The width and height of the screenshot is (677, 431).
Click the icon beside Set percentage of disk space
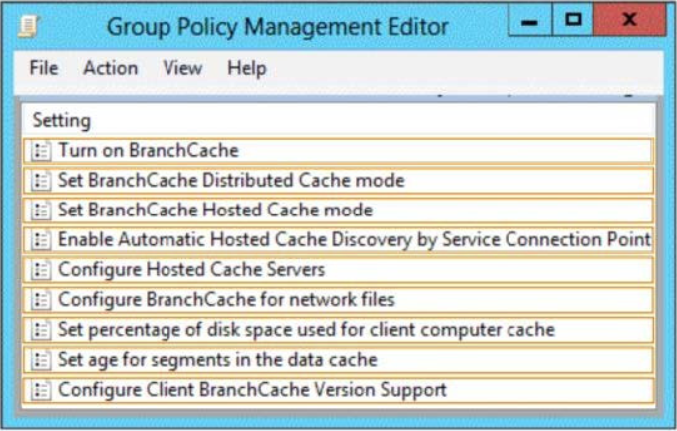(41, 330)
